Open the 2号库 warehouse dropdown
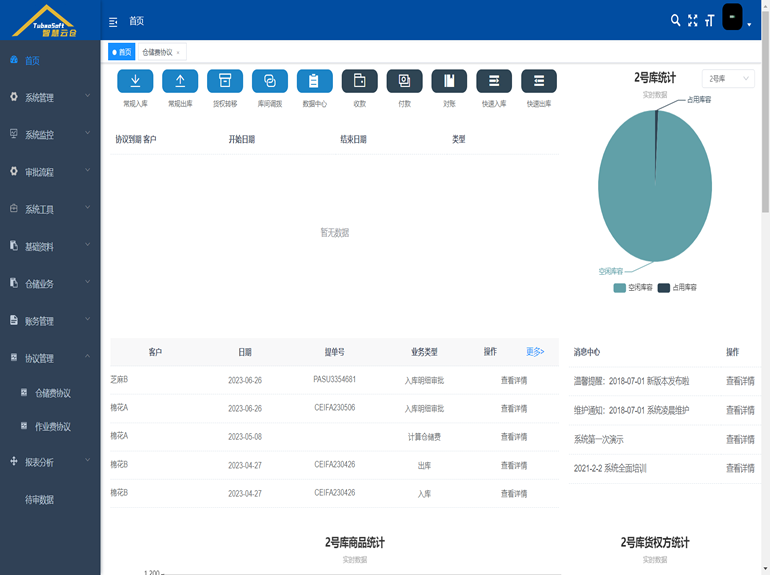 pos(728,78)
